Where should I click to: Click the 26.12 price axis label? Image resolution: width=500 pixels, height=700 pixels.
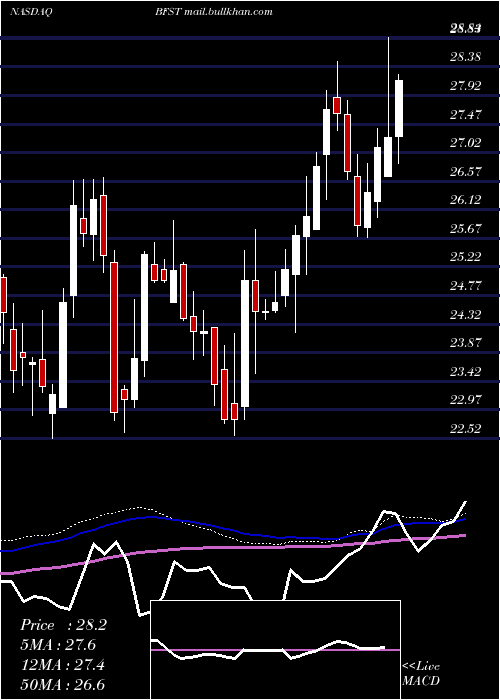pos(466,200)
